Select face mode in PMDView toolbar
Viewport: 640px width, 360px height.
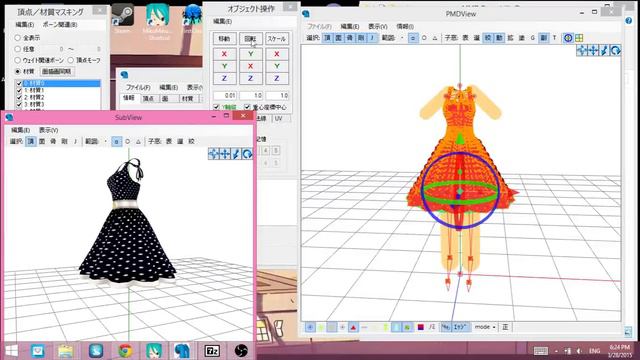[x=338, y=38]
